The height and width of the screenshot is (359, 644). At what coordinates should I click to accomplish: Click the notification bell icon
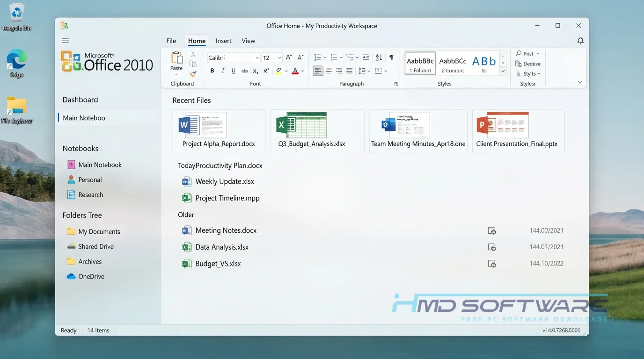click(580, 41)
